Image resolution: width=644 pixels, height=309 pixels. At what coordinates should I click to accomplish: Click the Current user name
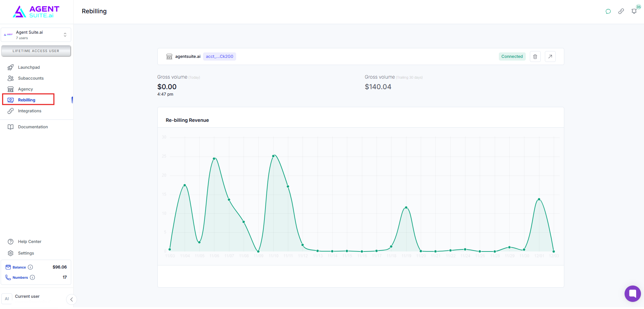click(27, 296)
